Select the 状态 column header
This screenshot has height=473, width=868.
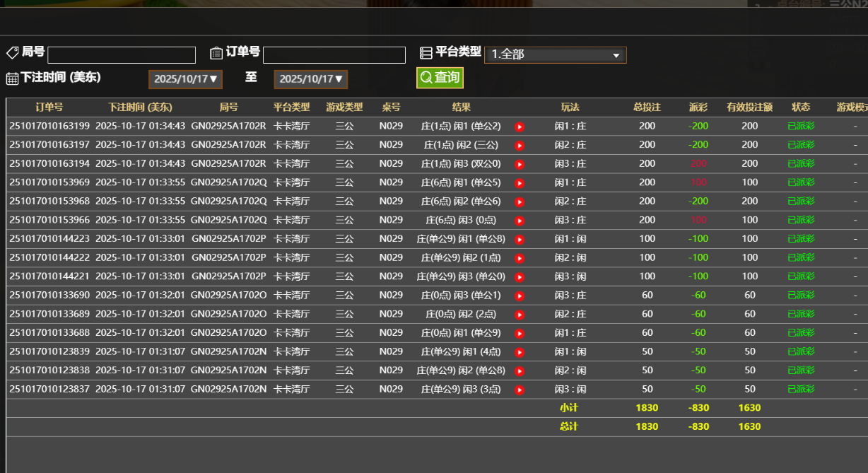802,106
